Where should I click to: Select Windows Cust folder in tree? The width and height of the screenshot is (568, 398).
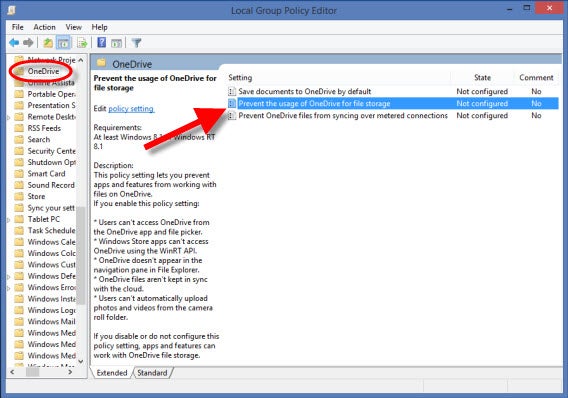(x=51, y=265)
